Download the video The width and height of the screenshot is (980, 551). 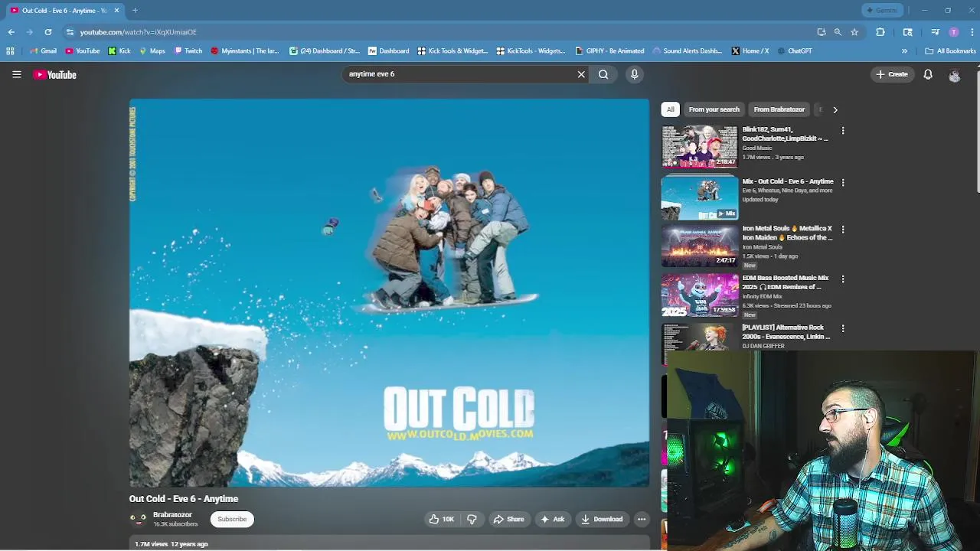(x=602, y=519)
